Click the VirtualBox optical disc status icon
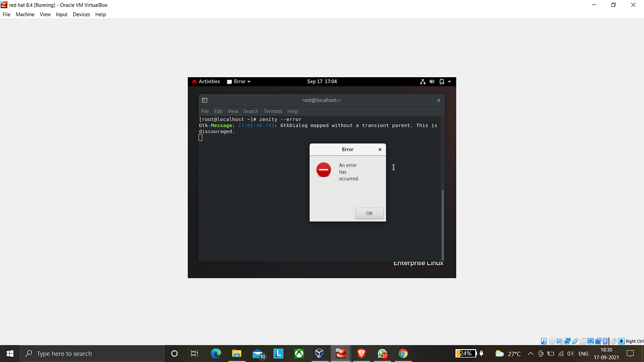Viewport: 644px width, 362px height. (552, 341)
